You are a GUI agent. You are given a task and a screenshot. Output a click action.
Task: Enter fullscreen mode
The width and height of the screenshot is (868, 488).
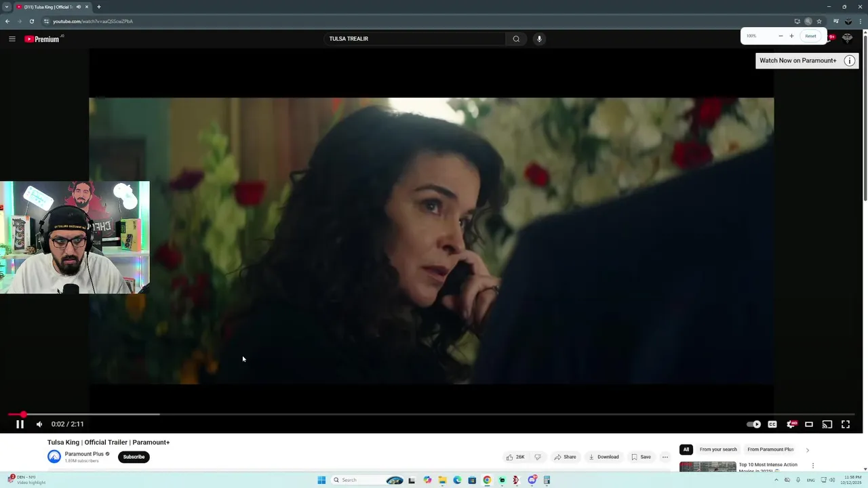846,424
